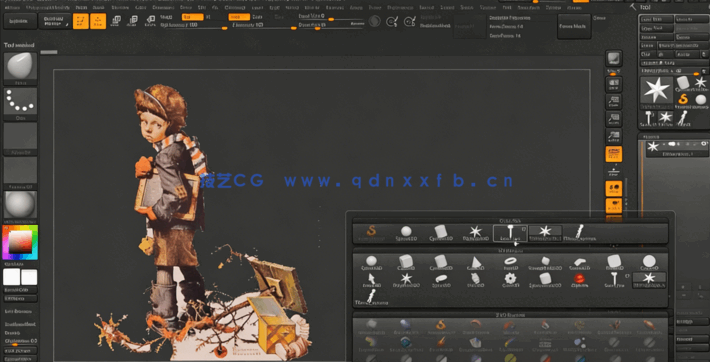This screenshot has width=710, height=362.
Task: Select the Cube3D primitive in the popup grid
Action: pyautogui.click(x=406, y=263)
